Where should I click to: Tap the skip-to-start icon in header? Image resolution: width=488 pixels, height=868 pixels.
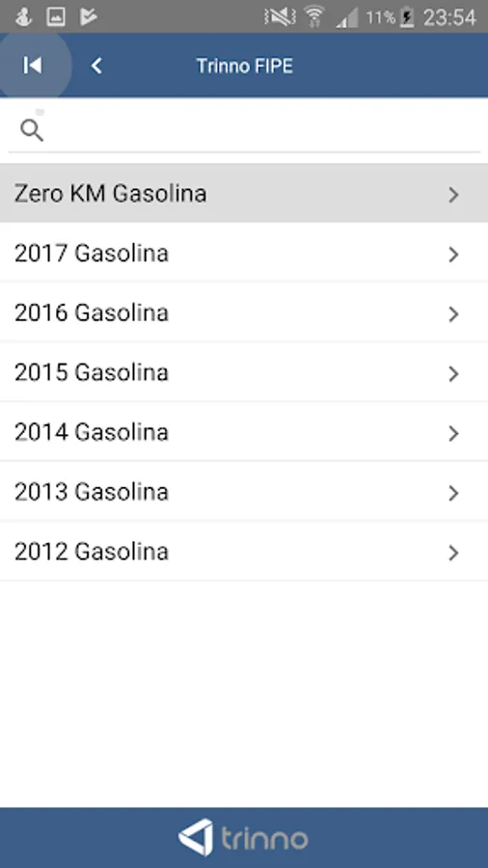click(x=32, y=66)
